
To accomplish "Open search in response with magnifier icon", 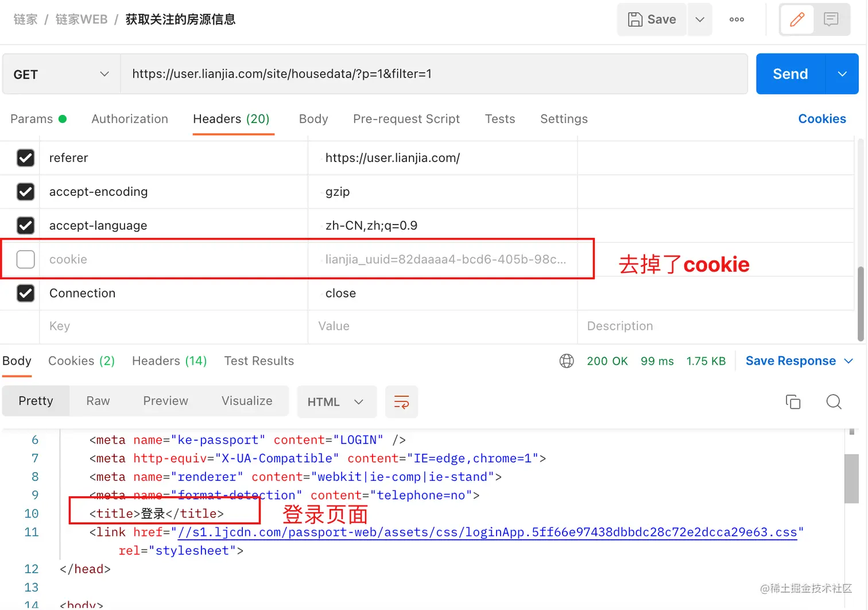I will point(834,402).
